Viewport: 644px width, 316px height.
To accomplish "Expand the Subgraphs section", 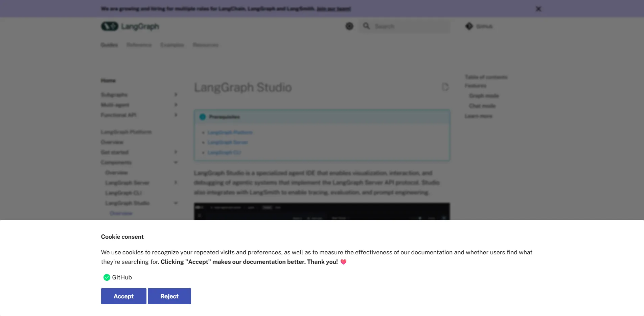I will 176,95.
